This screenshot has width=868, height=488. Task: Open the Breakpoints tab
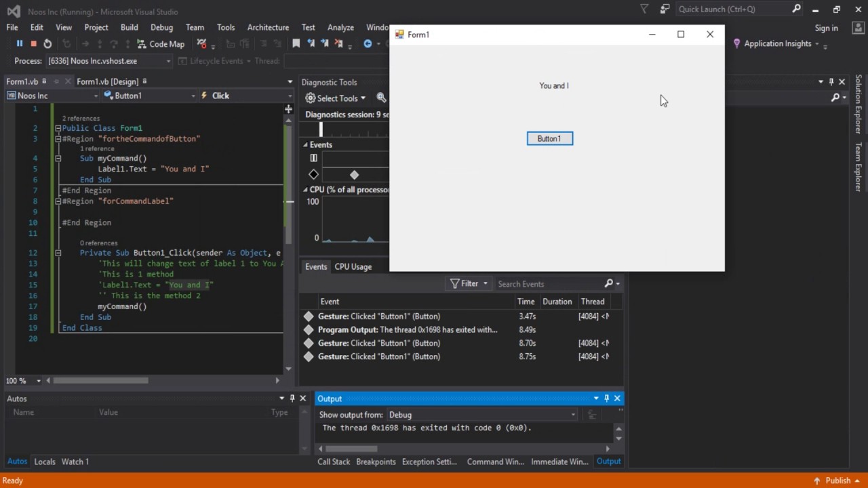point(376,462)
